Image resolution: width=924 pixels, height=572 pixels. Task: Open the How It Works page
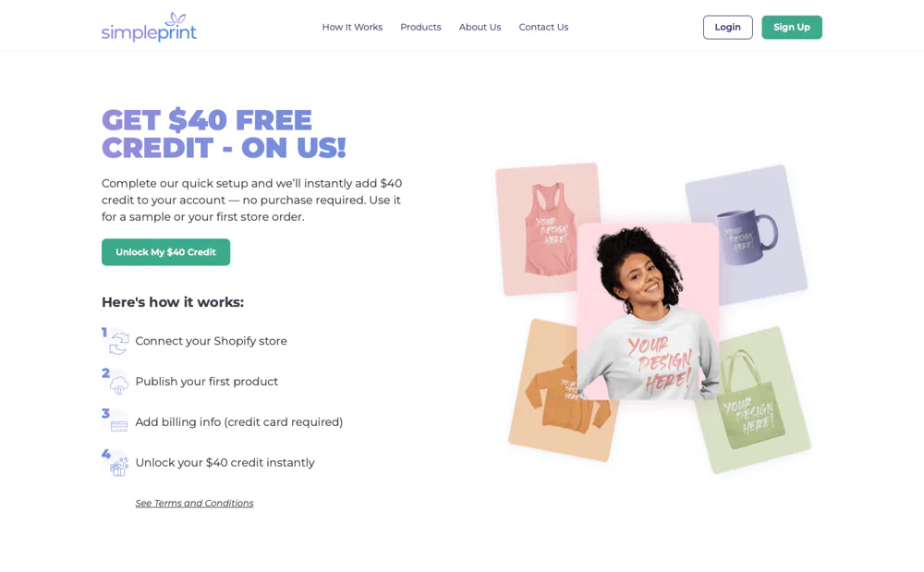[352, 27]
